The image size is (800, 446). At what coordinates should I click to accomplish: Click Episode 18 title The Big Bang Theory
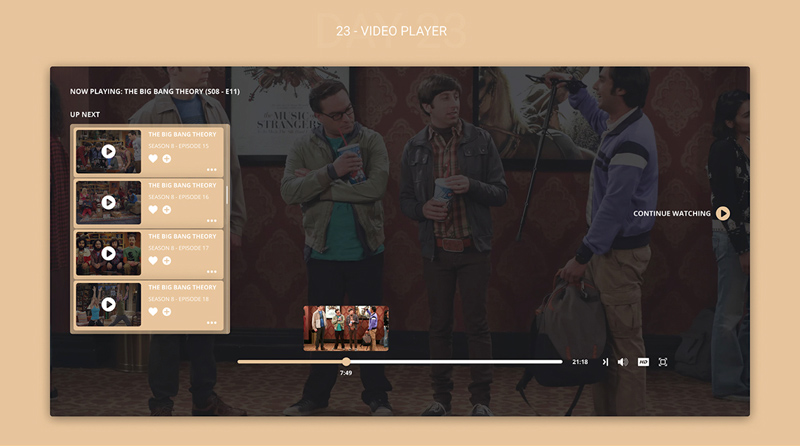pyautogui.click(x=182, y=287)
